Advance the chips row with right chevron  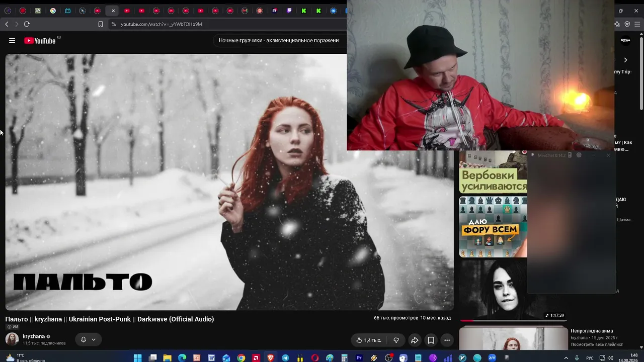click(625, 60)
